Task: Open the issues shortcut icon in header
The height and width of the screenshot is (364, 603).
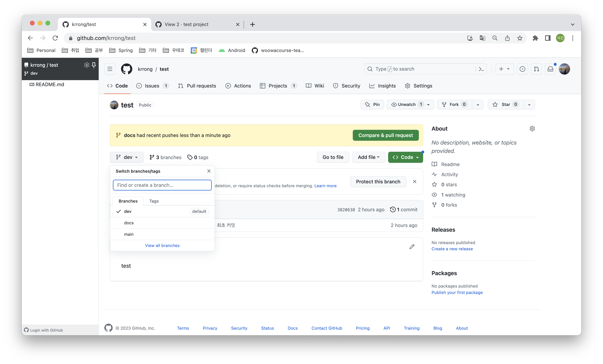Action: point(522,69)
